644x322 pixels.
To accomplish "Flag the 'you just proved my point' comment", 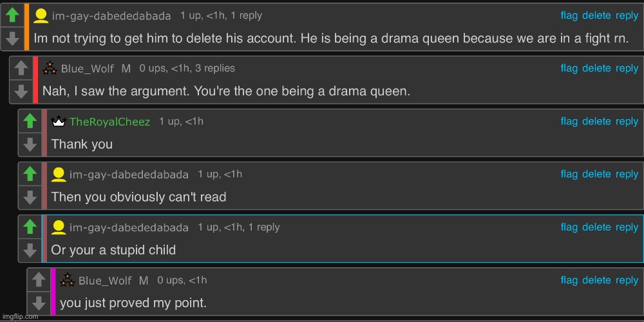I will (569, 280).
